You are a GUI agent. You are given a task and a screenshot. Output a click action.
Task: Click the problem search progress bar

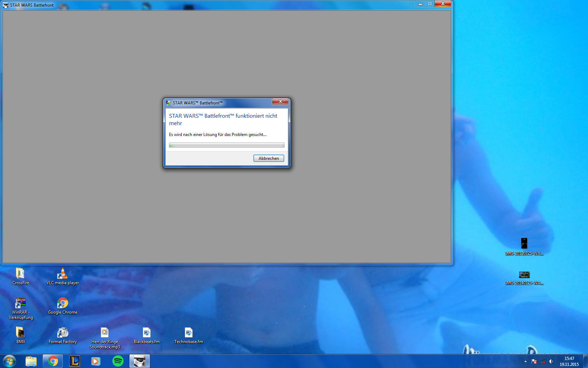[x=226, y=145]
